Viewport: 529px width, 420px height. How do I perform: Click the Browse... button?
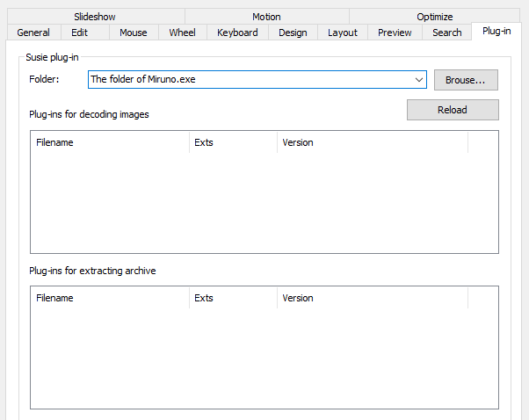[x=466, y=80]
